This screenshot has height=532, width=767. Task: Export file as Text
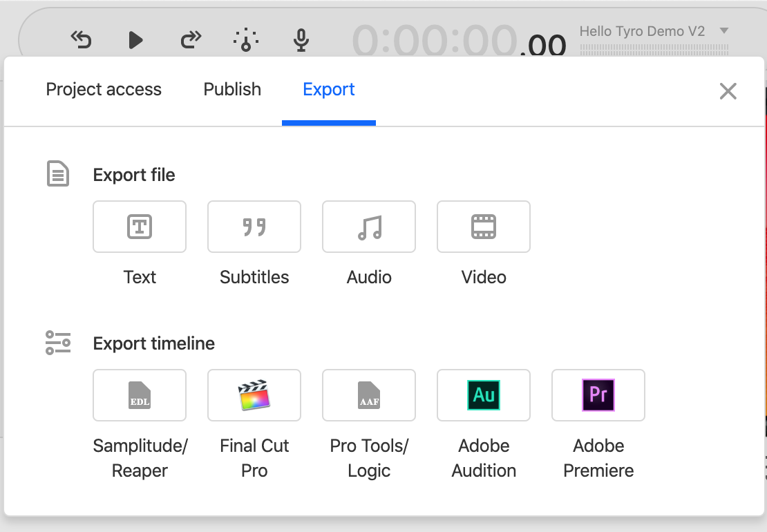[x=140, y=227]
